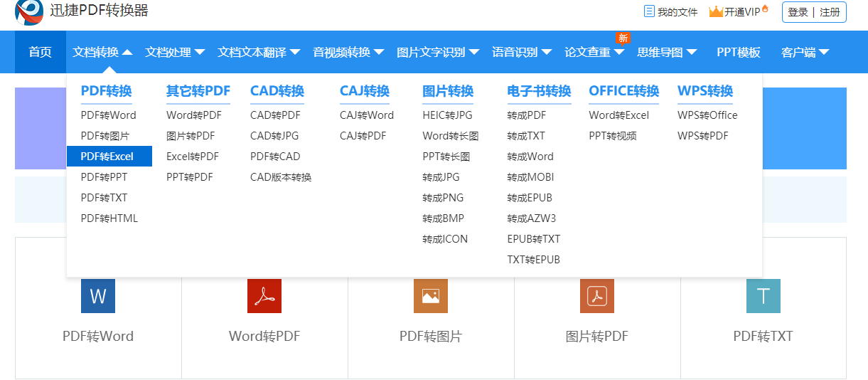Click the PDF转换 column heading
This screenshot has height=380, width=868.
[x=106, y=91]
